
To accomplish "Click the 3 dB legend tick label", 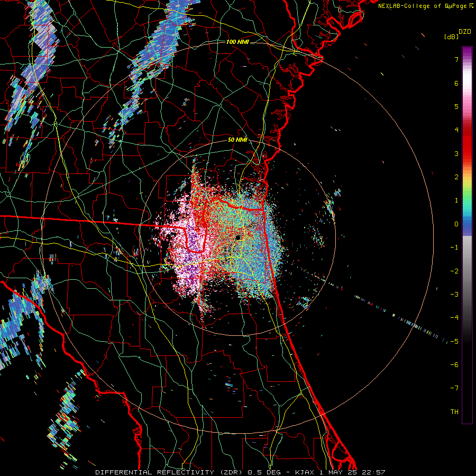I will pyautogui.click(x=456, y=153).
